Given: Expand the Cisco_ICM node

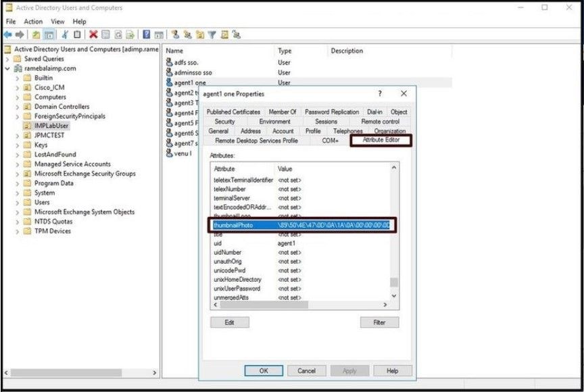Looking at the screenshot, I should coord(17,87).
